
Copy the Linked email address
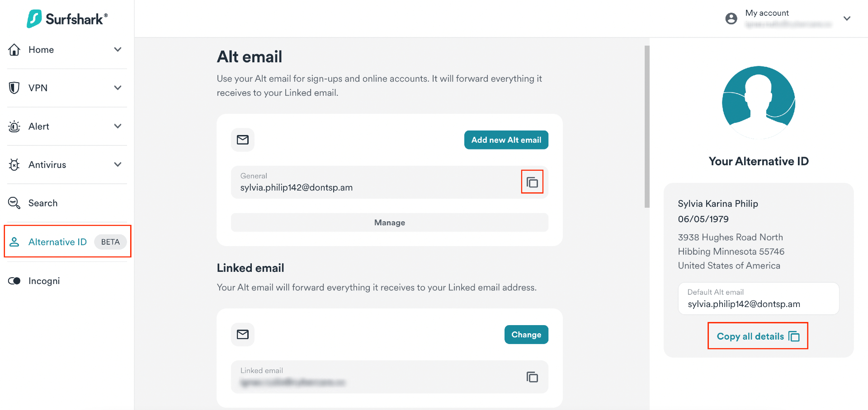pos(532,377)
